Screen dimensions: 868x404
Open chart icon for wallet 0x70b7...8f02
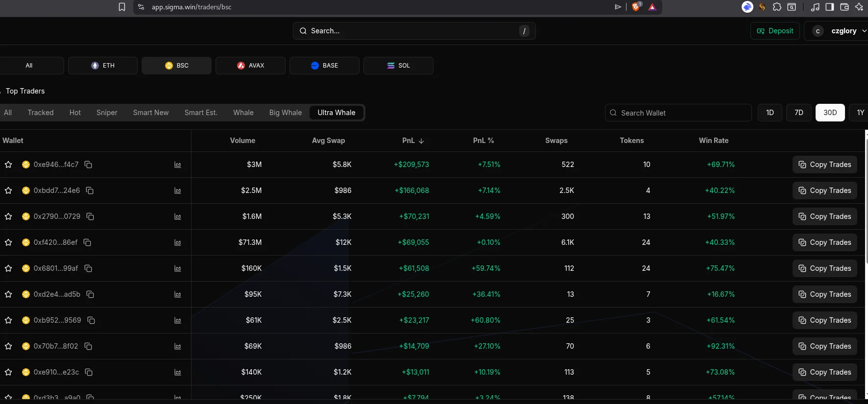[x=177, y=347]
